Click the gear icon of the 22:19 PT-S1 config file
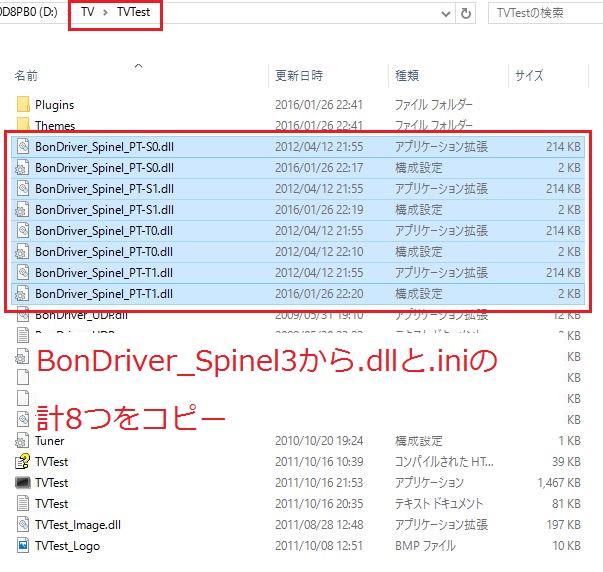Image resolution: width=603 pixels, height=572 pixels. click(x=22, y=209)
